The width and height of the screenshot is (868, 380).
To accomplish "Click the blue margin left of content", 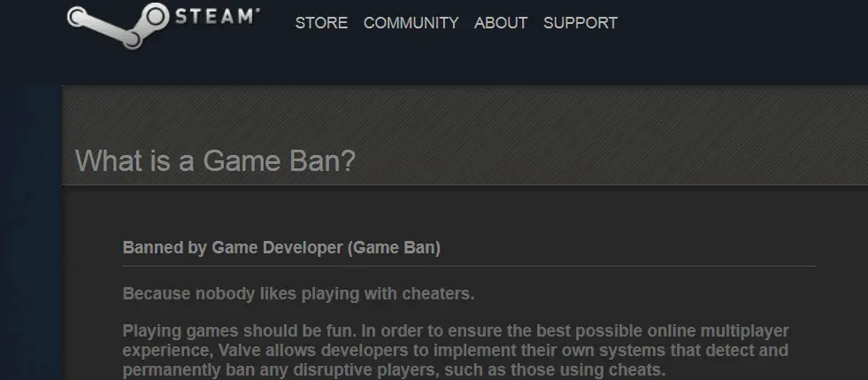I will pyautogui.click(x=30, y=233).
